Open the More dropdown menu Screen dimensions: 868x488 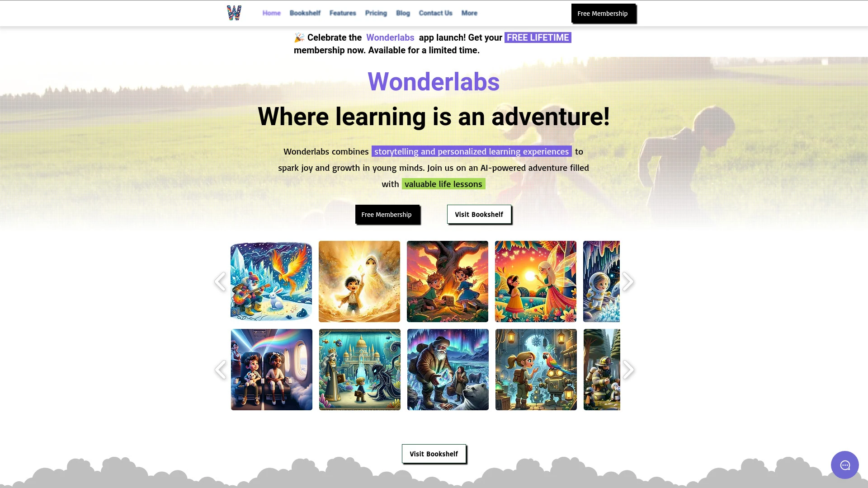[x=468, y=13]
